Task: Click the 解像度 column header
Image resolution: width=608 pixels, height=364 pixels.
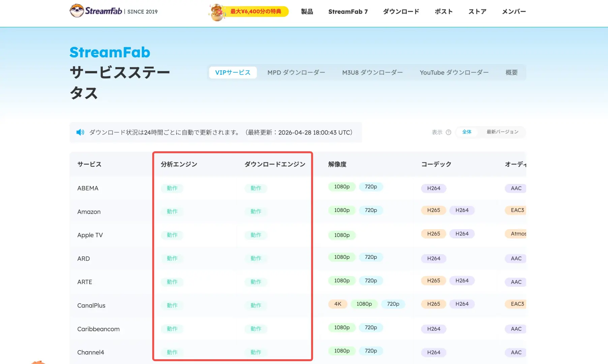Action: tap(337, 164)
